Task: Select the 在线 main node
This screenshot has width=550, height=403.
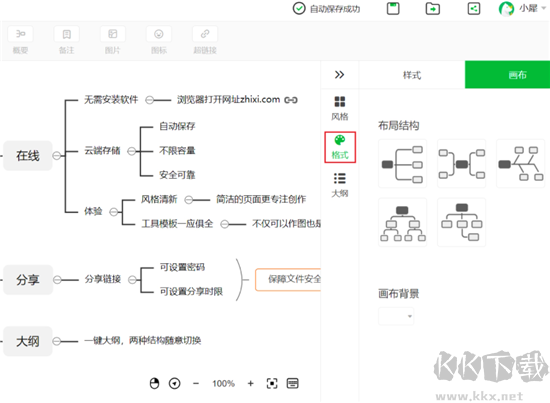Action: click(x=28, y=155)
